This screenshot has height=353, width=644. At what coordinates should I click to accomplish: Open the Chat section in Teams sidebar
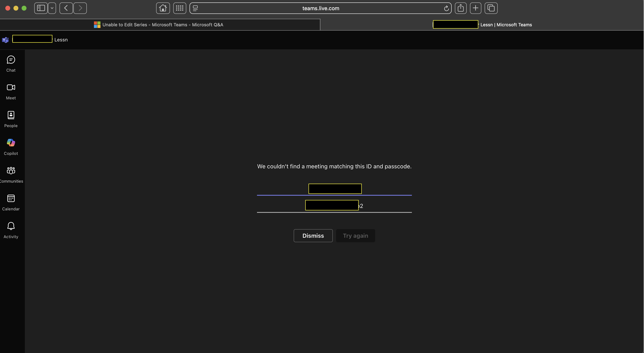pyautogui.click(x=11, y=64)
